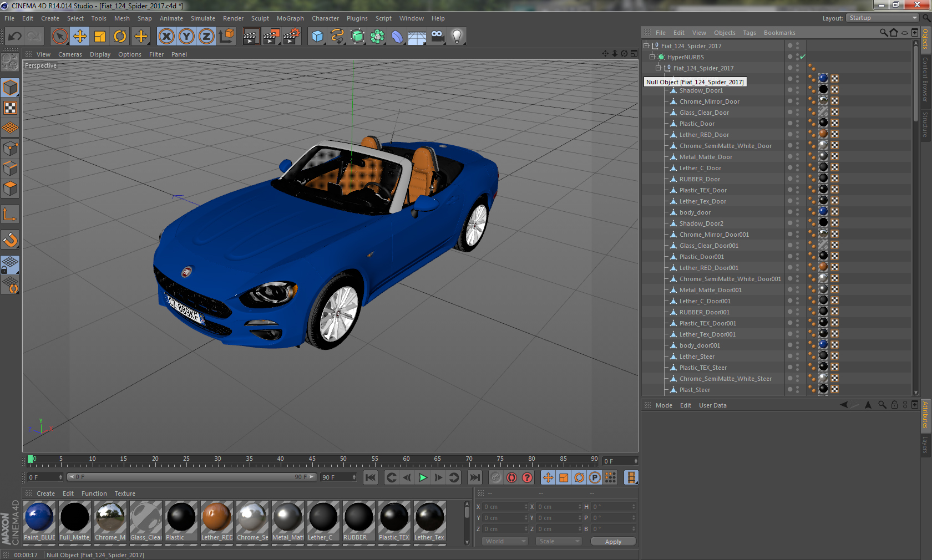This screenshot has height=560, width=932.
Task: Open Attributes User Data menu
Action: point(712,405)
